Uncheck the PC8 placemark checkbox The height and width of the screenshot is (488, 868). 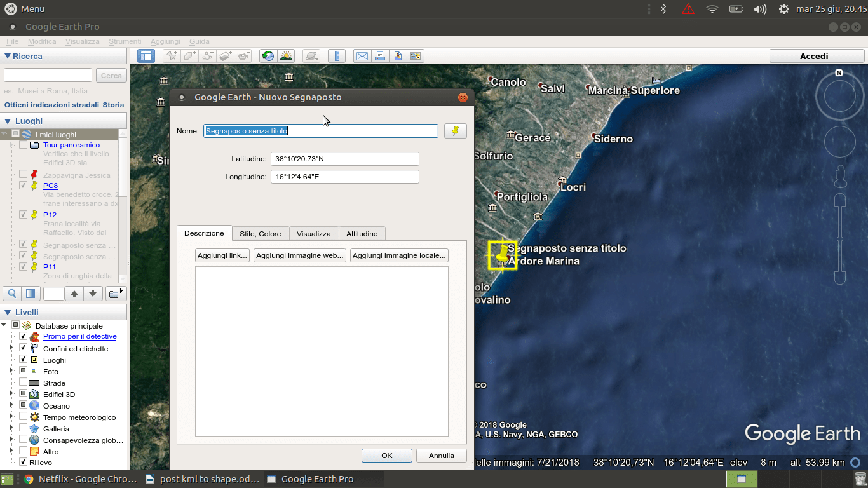24,186
